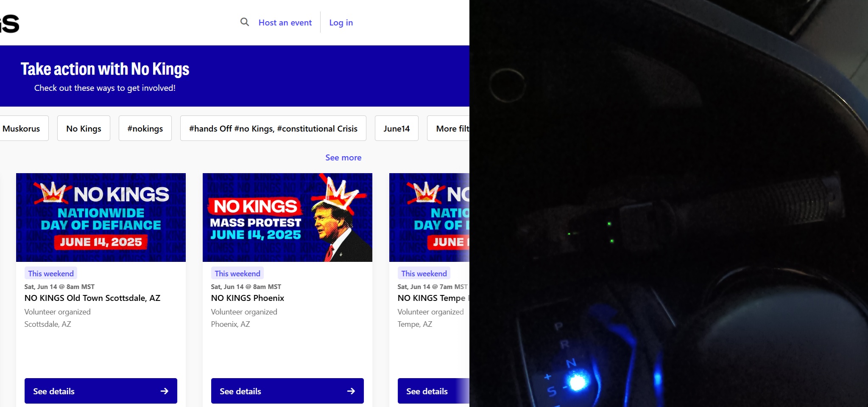The height and width of the screenshot is (407, 868).
Task: Open NO KINGS Old Town Scottsdale title
Action: [x=92, y=298]
